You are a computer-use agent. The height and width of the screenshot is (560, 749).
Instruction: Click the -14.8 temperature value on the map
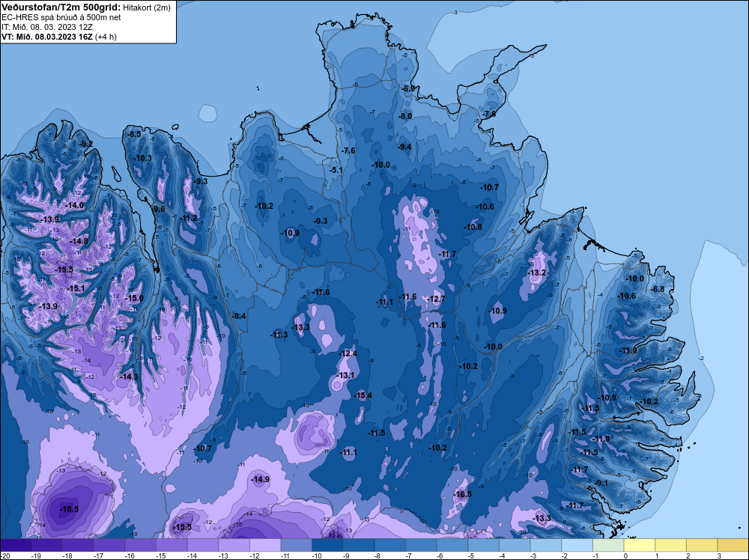click(79, 241)
